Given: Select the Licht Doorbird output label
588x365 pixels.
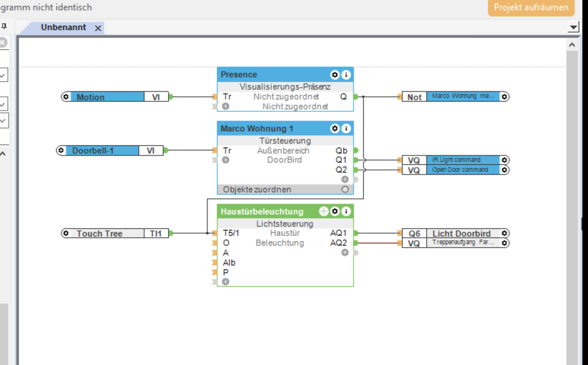Looking at the screenshot, I should click(x=462, y=233).
